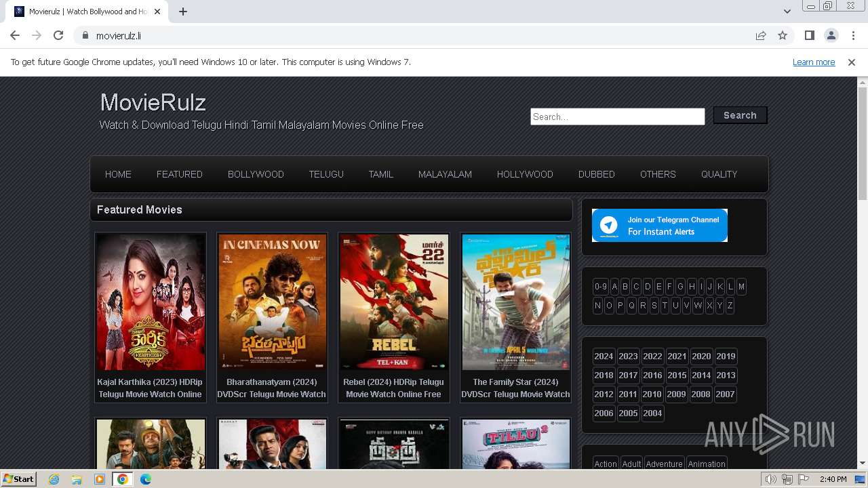Filter movies by year 2004
The width and height of the screenshot is (868, 488).
point(652,413)
